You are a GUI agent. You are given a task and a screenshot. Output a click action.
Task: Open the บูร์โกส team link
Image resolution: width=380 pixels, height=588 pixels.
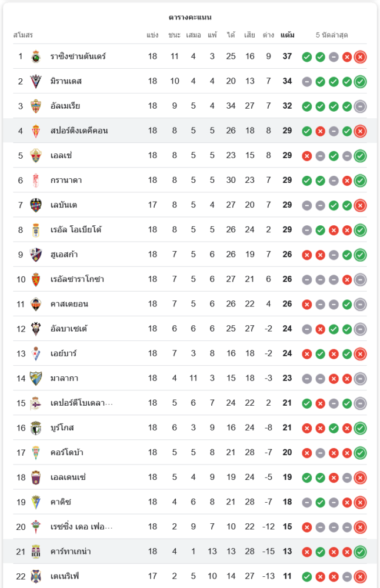[x=62, y=428]
